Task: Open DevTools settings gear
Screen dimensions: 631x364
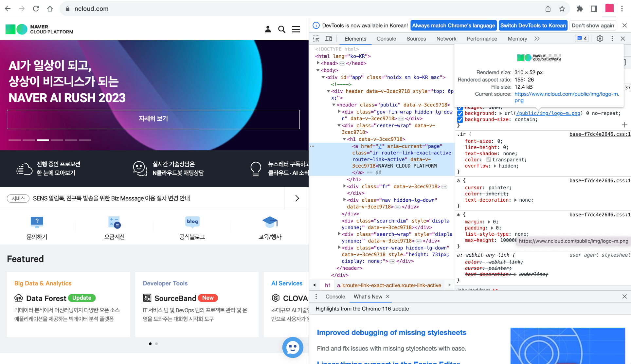Action: click(x=600, y=39)
